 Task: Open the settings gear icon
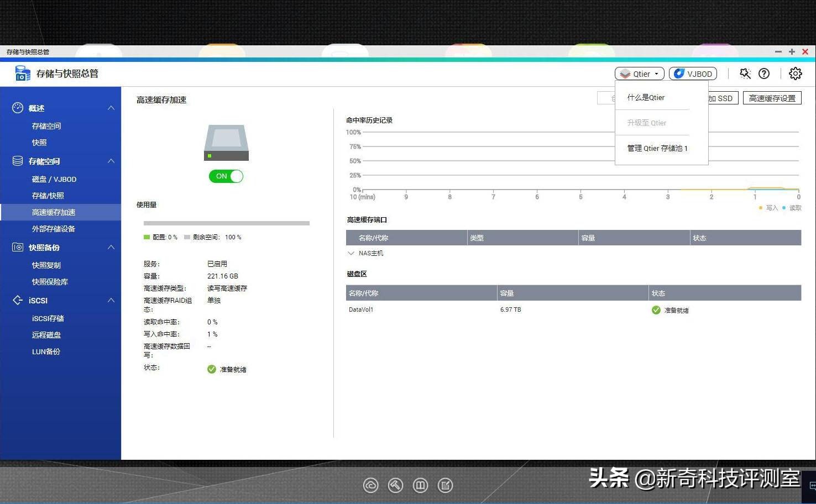(795, 73)
